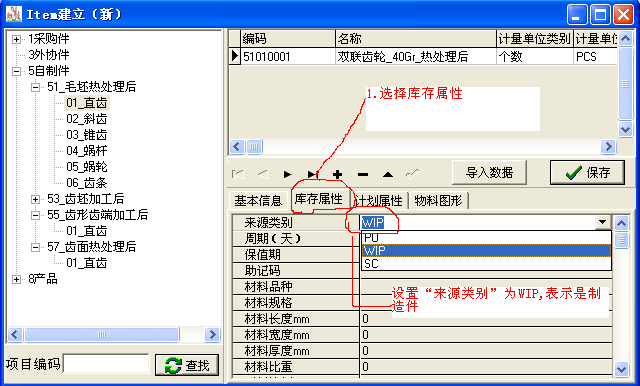Switch to the 基本信息 tab
Screen dimensions: 640x386
tap(258, 201)
